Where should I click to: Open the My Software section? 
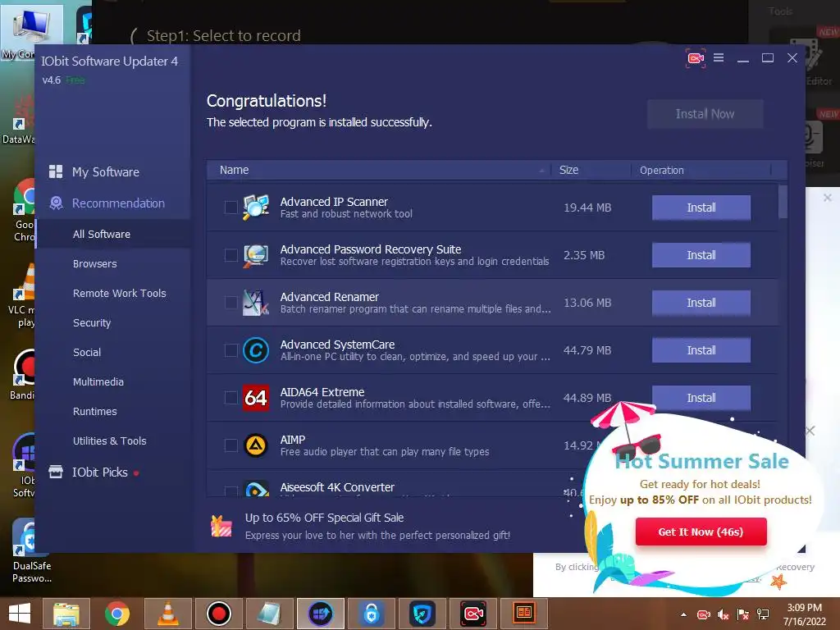coord(106,171)
